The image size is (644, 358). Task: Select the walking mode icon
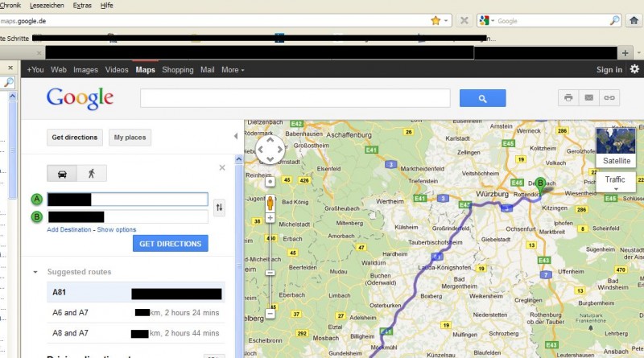[x=92, y=174]
